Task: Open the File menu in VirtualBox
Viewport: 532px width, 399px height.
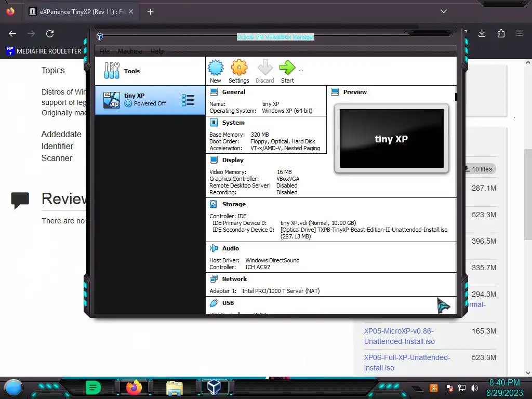Action: [x=104, y=51]
